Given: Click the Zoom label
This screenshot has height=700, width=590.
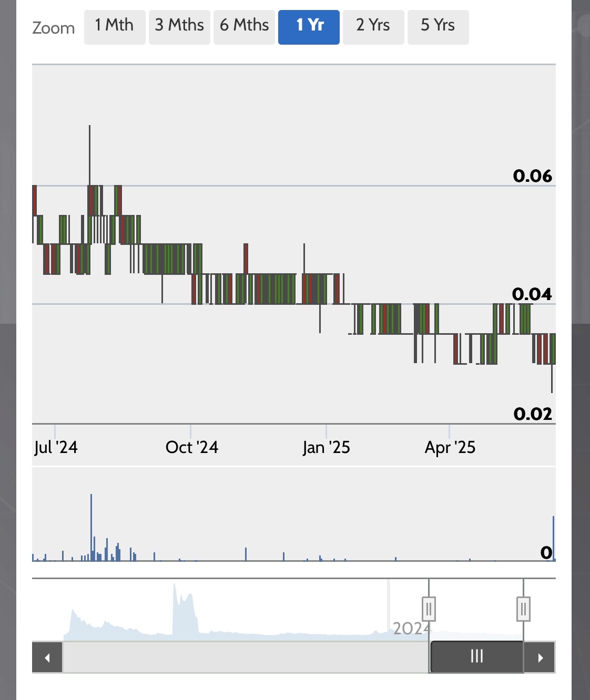Looking at the screenshot, I should 54,28.
